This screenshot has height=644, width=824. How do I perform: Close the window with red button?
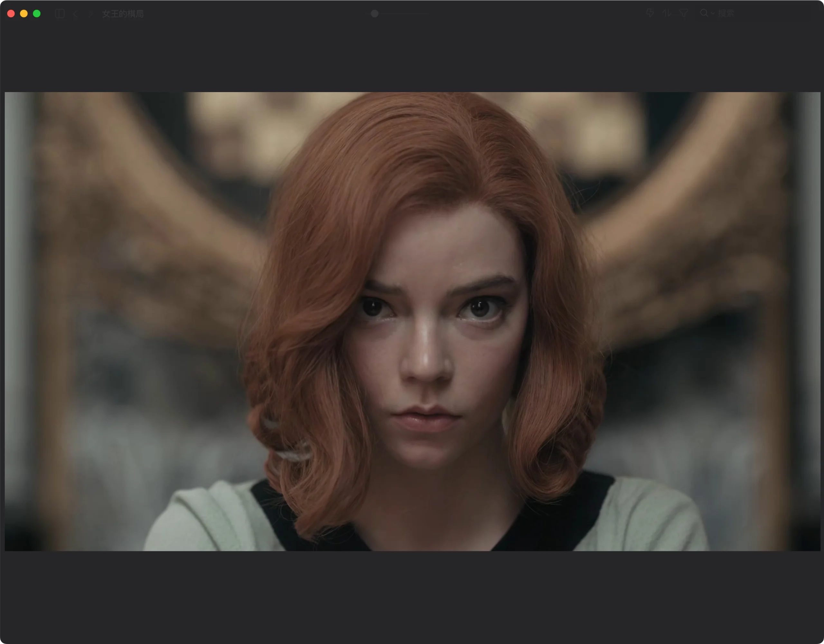click(x=11, y=14)
